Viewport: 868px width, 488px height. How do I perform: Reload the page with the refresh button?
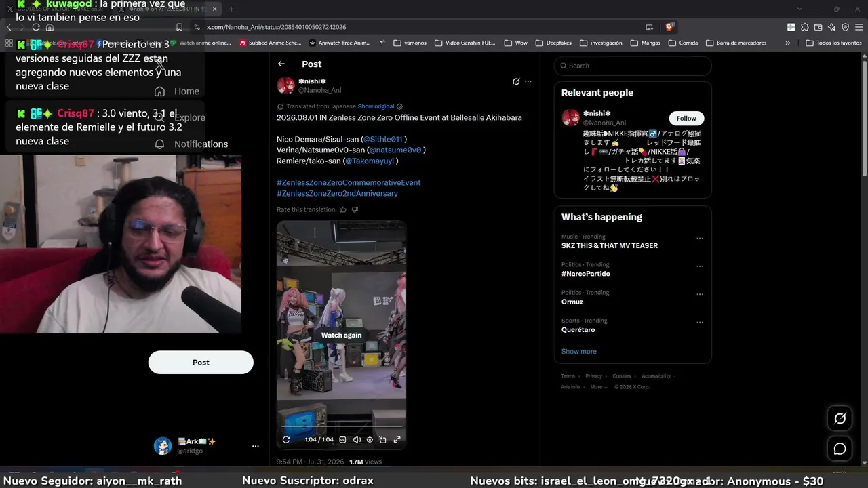point(36,27)
